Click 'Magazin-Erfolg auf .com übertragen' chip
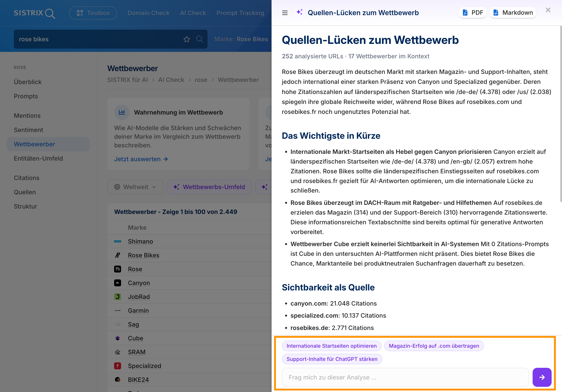 pos(434,346)
